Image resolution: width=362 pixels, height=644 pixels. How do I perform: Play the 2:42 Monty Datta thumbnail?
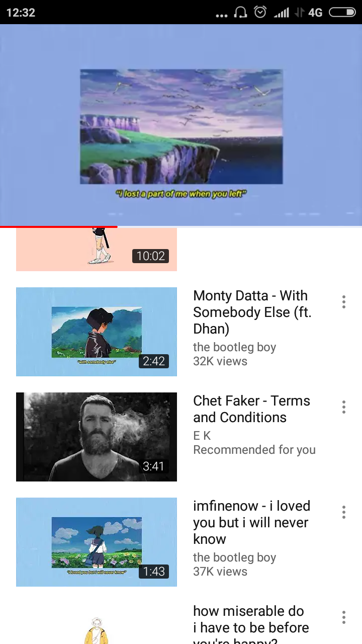(97, 332)
